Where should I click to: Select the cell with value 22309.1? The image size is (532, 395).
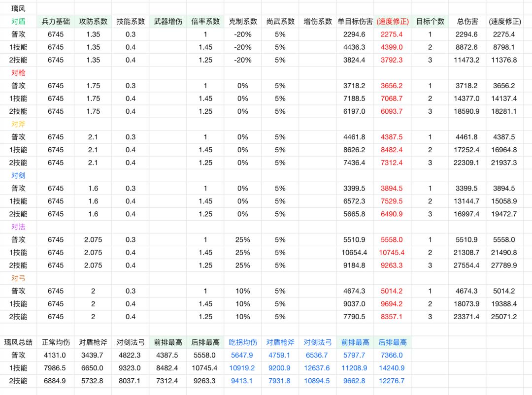click(466, 163)
